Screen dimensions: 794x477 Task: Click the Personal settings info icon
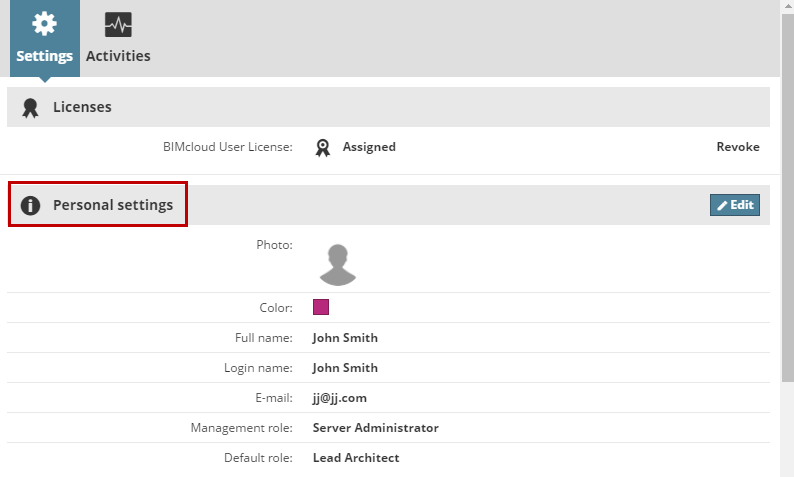pos(30,206)
